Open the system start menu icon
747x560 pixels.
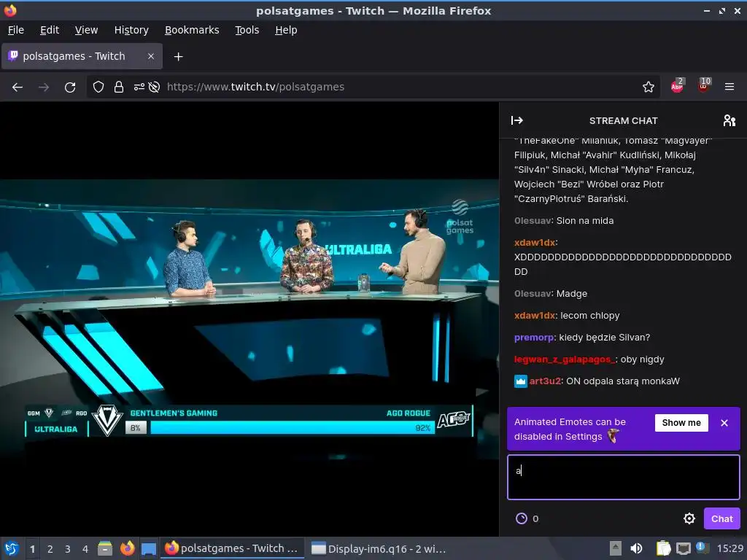click(x=12, y=548)
